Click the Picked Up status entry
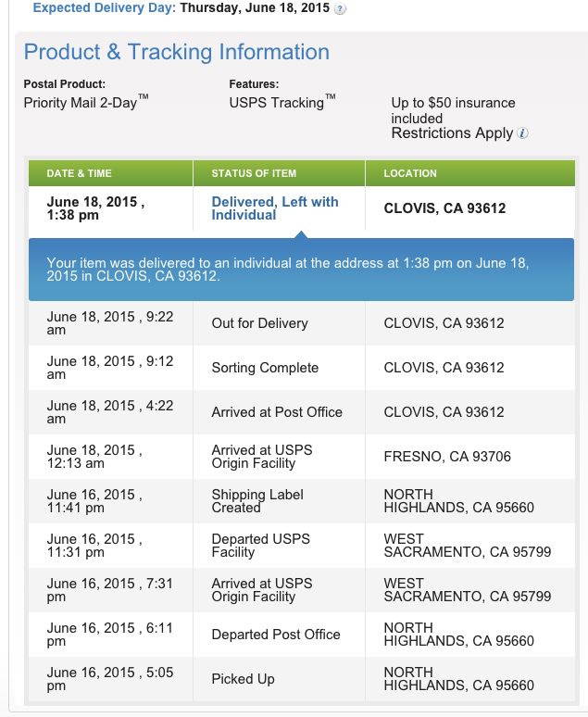The height and width of the screenshot is (717, 588). coord(243,679)
